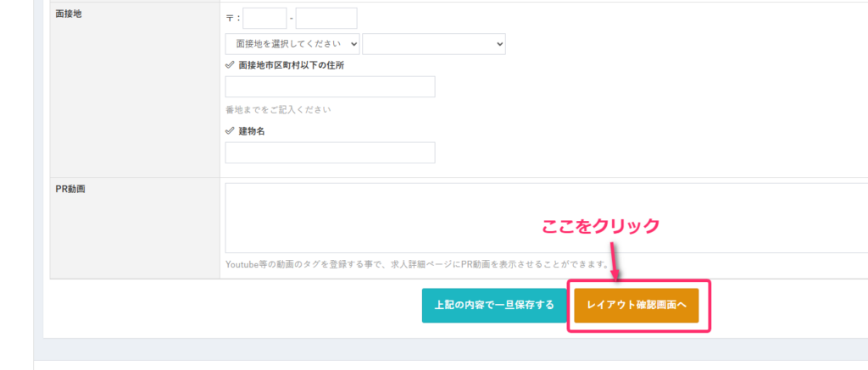Click inside the PR動画 text area

(x=542, y=218)
